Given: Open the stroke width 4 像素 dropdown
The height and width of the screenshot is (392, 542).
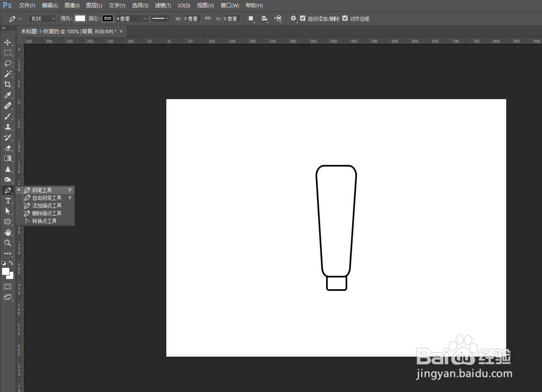Looking at the screenshot, I should [x=132, y=19].
